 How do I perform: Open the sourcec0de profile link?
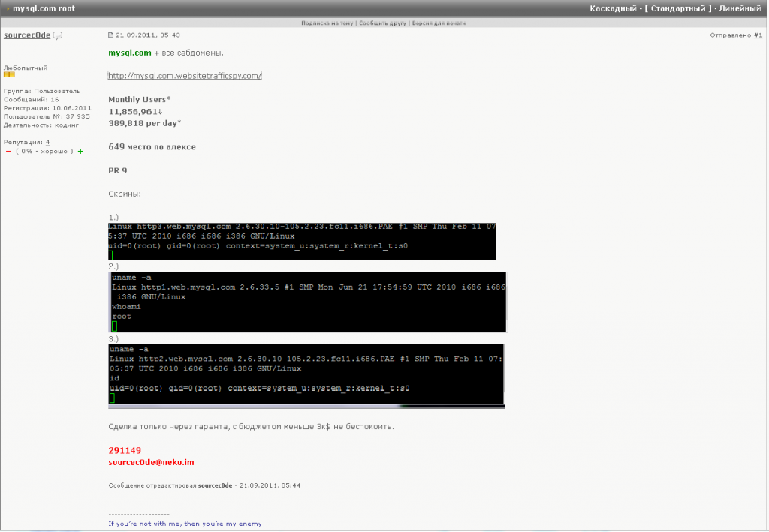26,35
